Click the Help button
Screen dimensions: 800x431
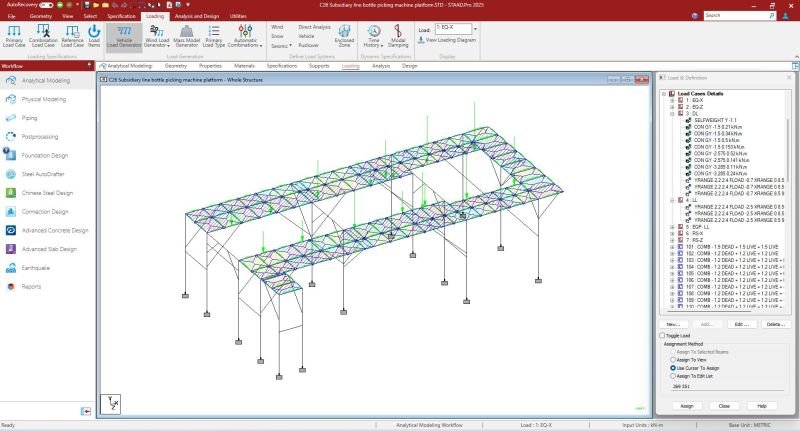[x=762, y=406]
